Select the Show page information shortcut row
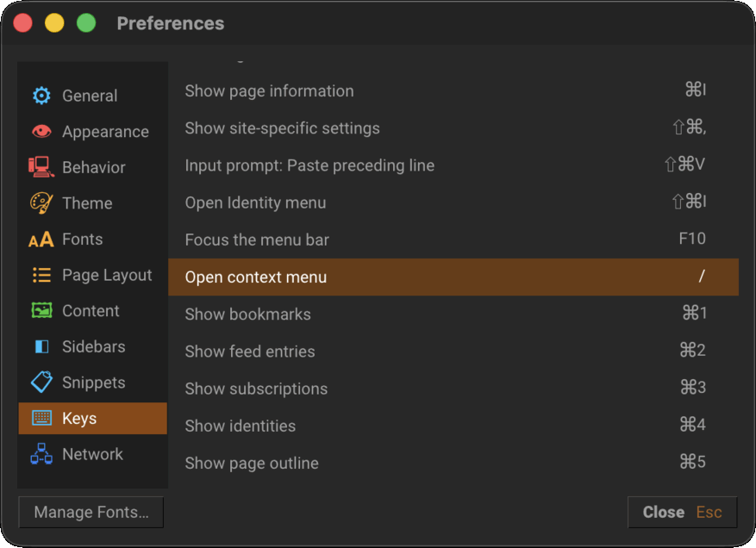 pyautogui.click(x=453, y=91)
